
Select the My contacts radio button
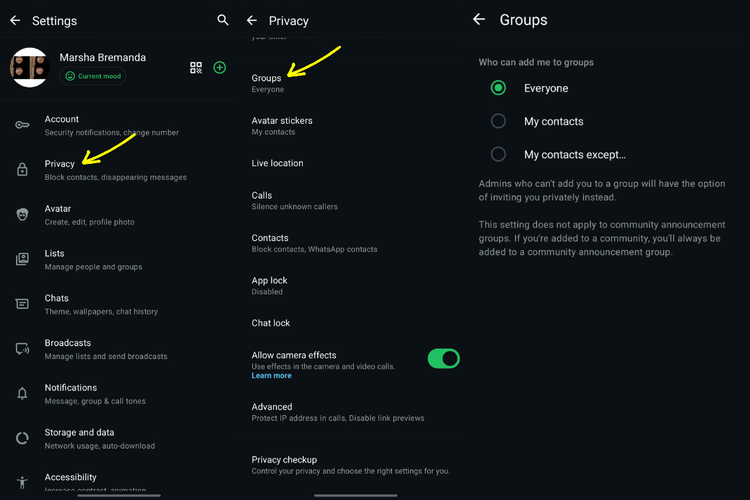pos(498,121)
